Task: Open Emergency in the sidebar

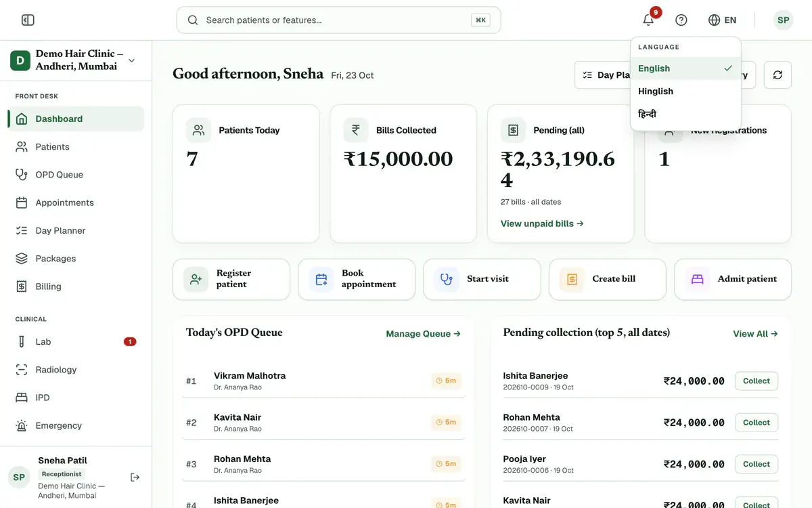Action: [76, 426]
